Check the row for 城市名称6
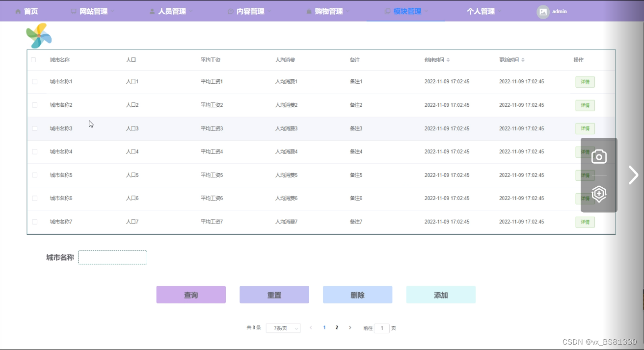The width and height of the screenshot is (644, 350). click(x=34, y=198)
